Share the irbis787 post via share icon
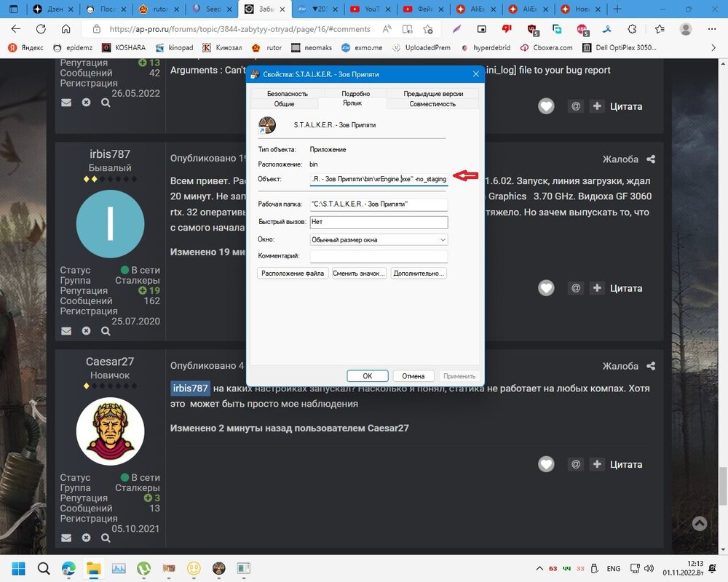728x582 pixels. pos(651,159)
